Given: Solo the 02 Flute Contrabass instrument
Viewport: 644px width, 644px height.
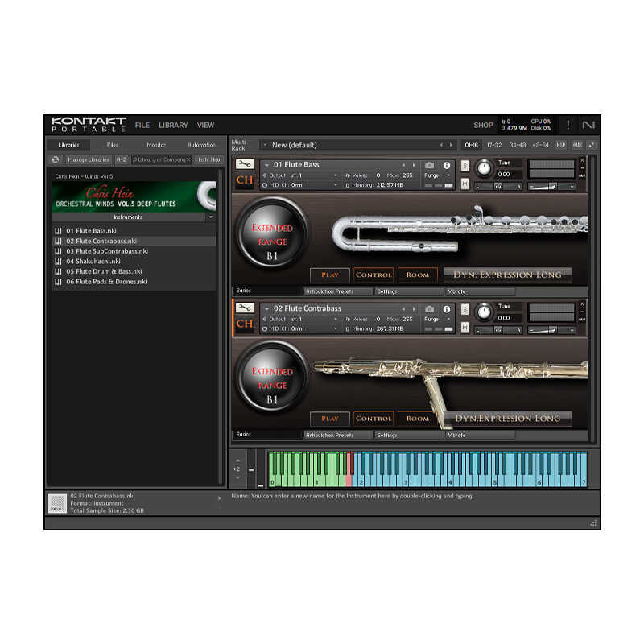Looking at the screenshot, I should click(465, 309).
